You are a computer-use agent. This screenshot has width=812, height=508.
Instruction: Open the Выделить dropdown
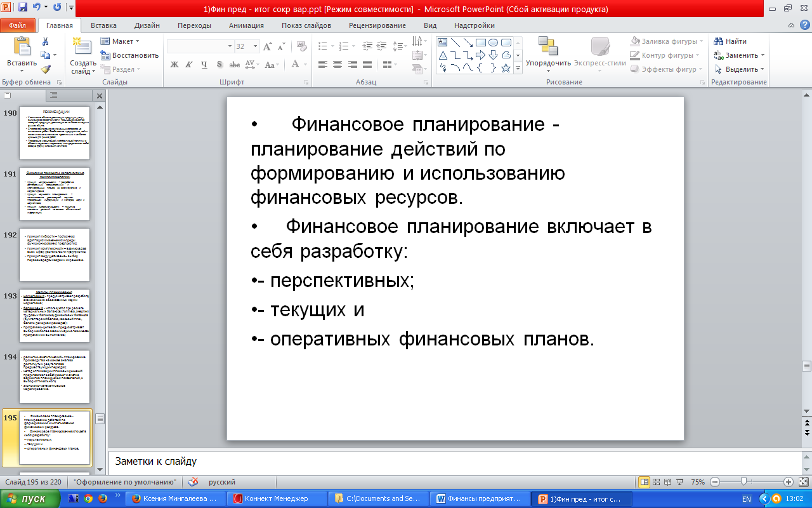click(739, 69)
